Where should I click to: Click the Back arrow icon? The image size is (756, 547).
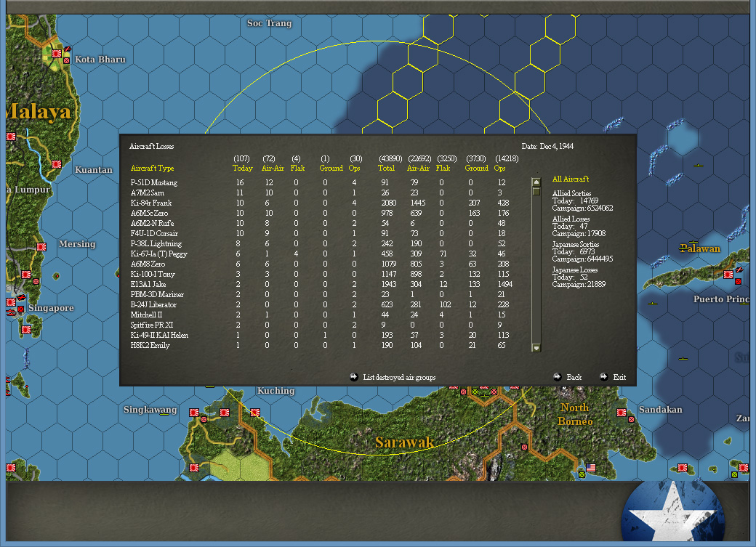(558, 377)
